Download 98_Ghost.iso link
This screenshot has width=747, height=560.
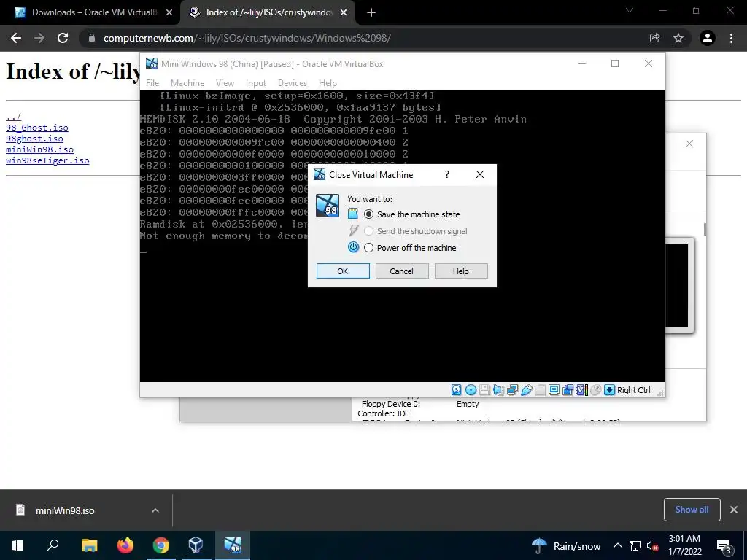36,128
